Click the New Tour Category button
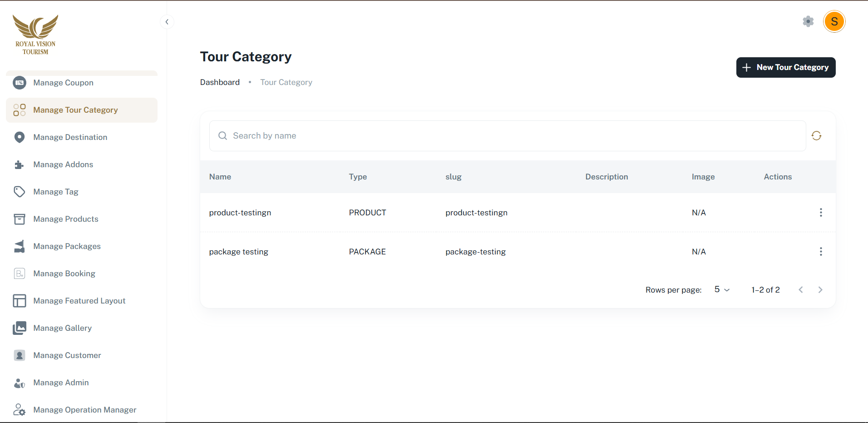Image resolution: width=868 pixels, height=423 pixels. pyautogui.click(x=785, y=67)
